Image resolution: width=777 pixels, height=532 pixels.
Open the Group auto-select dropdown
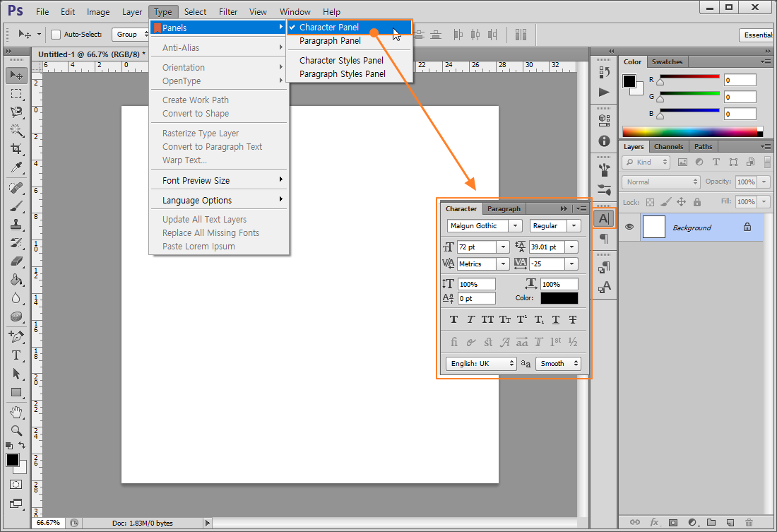coord(131,34)
